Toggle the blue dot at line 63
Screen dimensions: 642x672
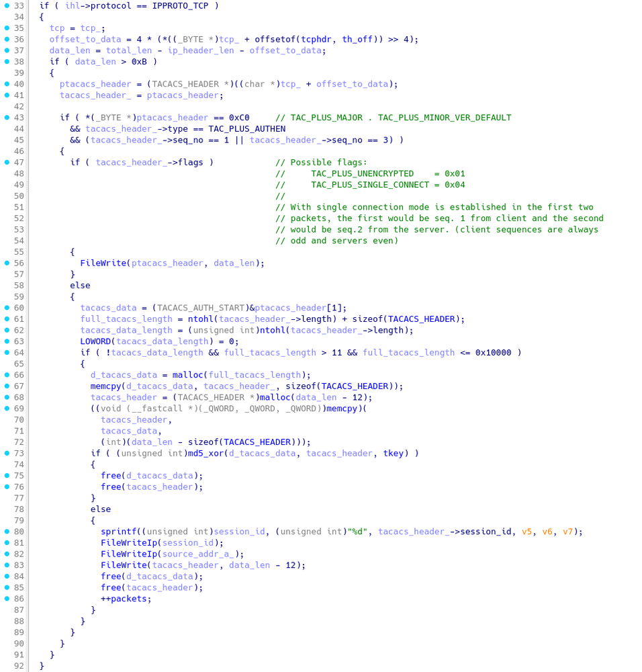pos(5,341)
